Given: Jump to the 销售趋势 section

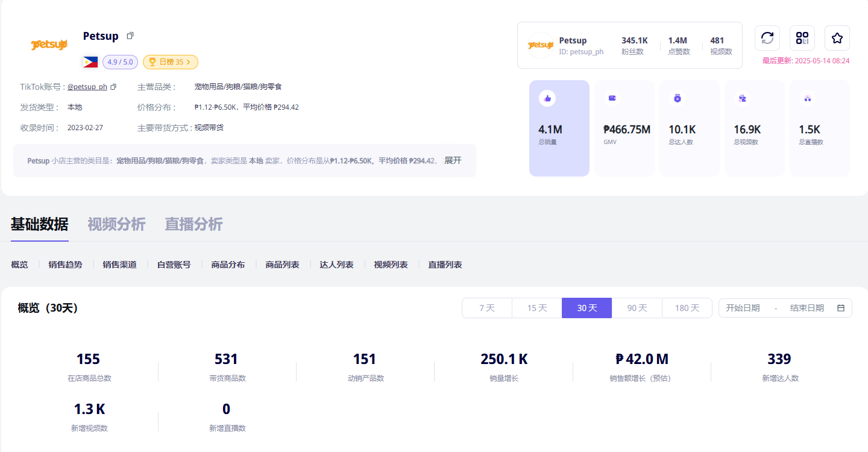Looking at the screenshot, I should (x=65, y=265).
